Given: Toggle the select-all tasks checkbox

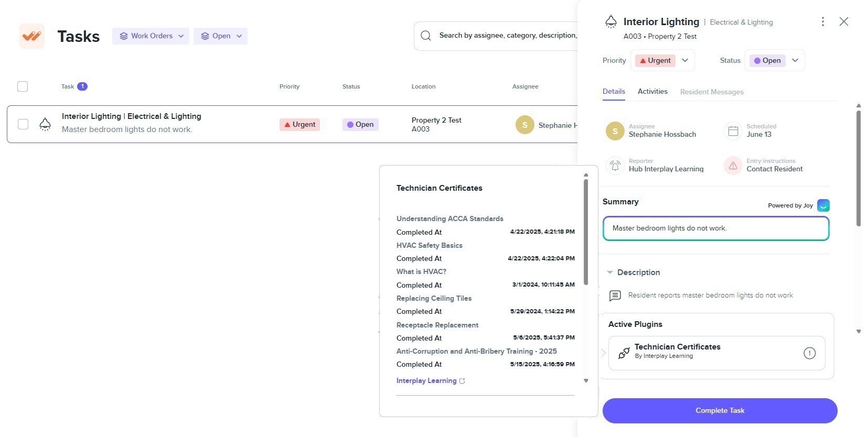Looking at the screenshot, I should [x=23, y=86].
